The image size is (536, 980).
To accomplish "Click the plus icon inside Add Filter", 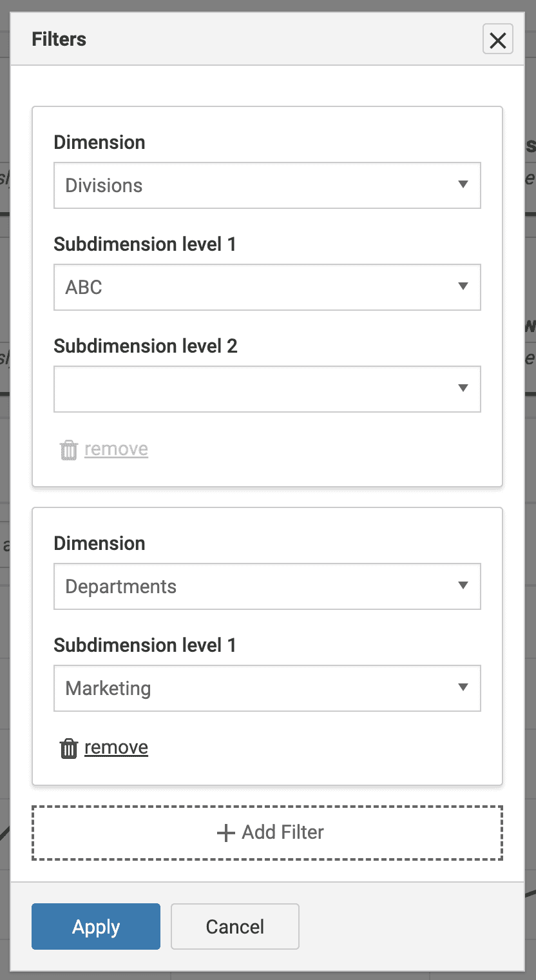I will click(225, 832).
